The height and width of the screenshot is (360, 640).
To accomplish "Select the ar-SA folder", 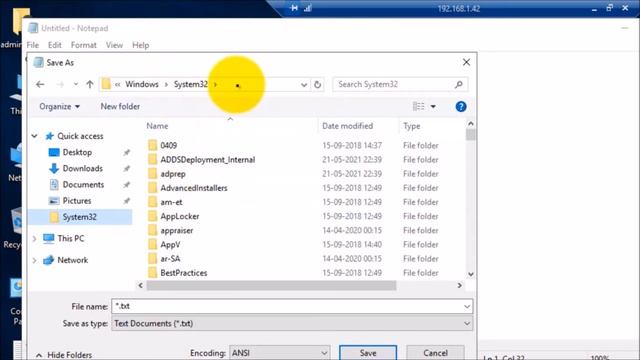I will [170, 259].
